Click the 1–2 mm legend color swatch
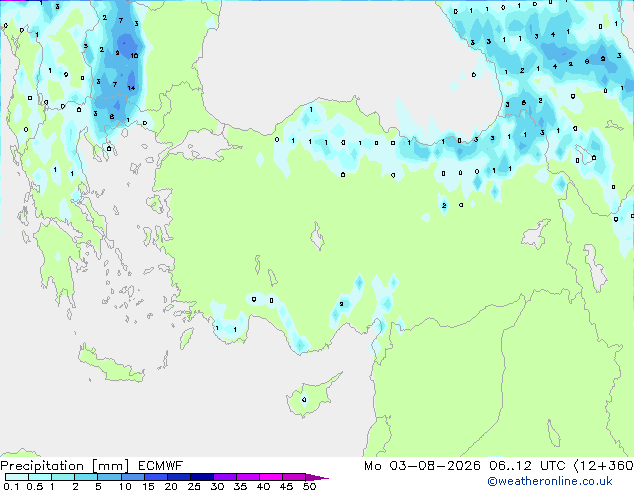The width and height of the screenshot is (634, 490). 63,477
